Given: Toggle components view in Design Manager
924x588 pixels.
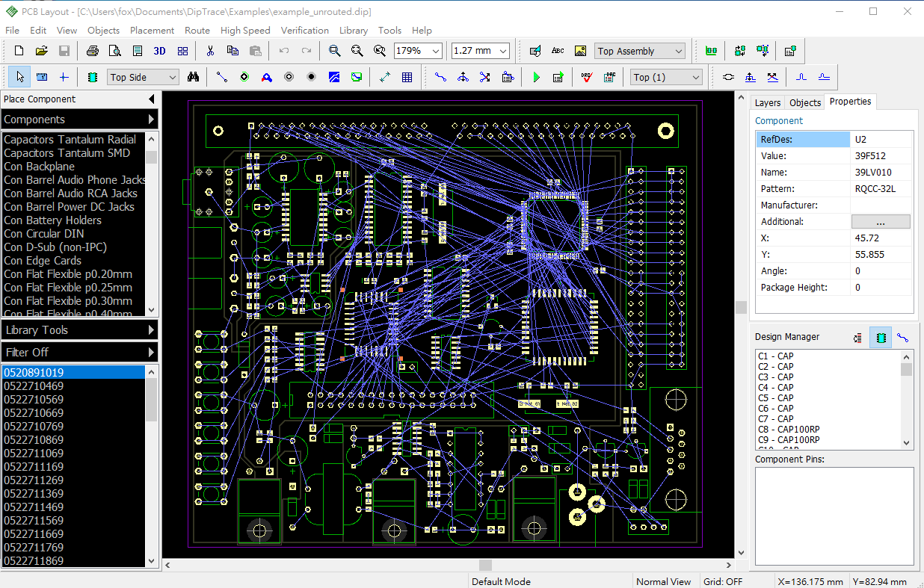Looking at the screenshot, I should [x=881, y=338].
